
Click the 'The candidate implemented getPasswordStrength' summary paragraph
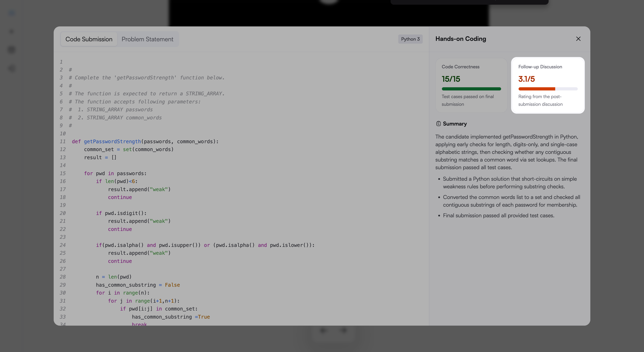click(x=506, y=152)
